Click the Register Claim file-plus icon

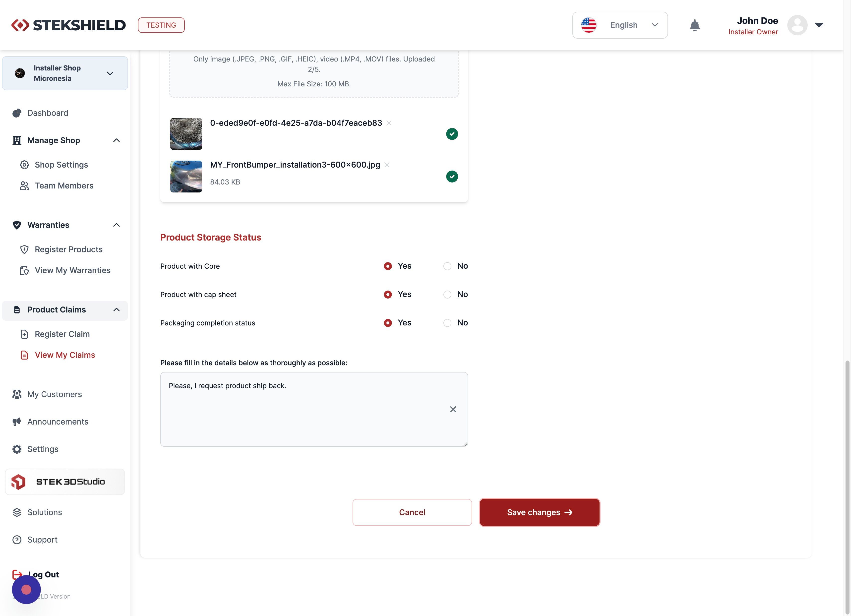pyautogui.click(x=24, y=334)
